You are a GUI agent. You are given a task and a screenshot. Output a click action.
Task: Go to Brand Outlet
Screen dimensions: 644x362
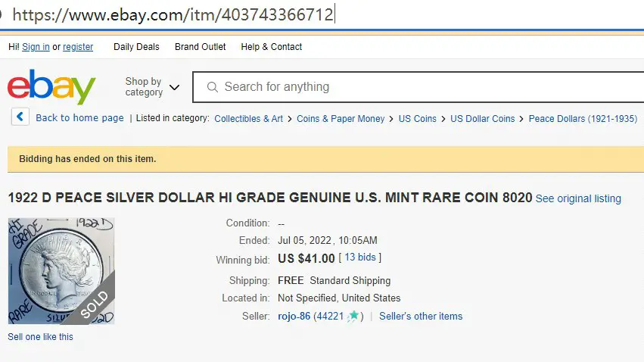pyautogui.click(x=200, y=47)
